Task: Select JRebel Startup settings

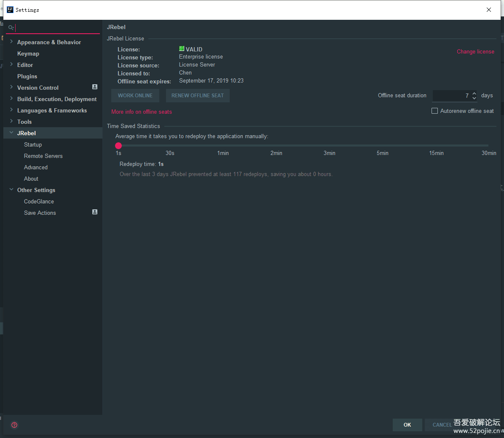Action: [x=33, y=144]
